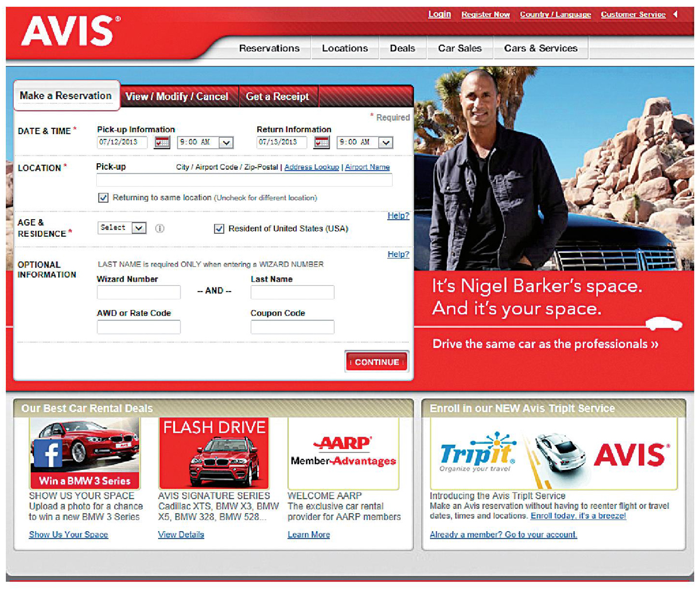
Task: Open the Reservations menu
Action: click(x=269, y=48)
